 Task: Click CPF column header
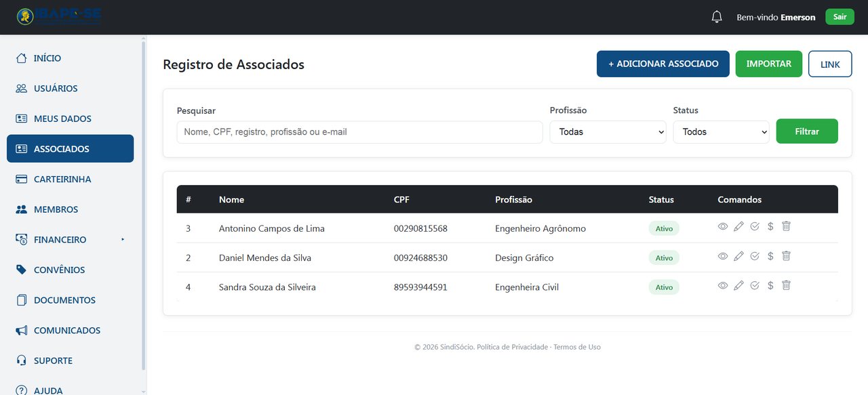point(401,200)
